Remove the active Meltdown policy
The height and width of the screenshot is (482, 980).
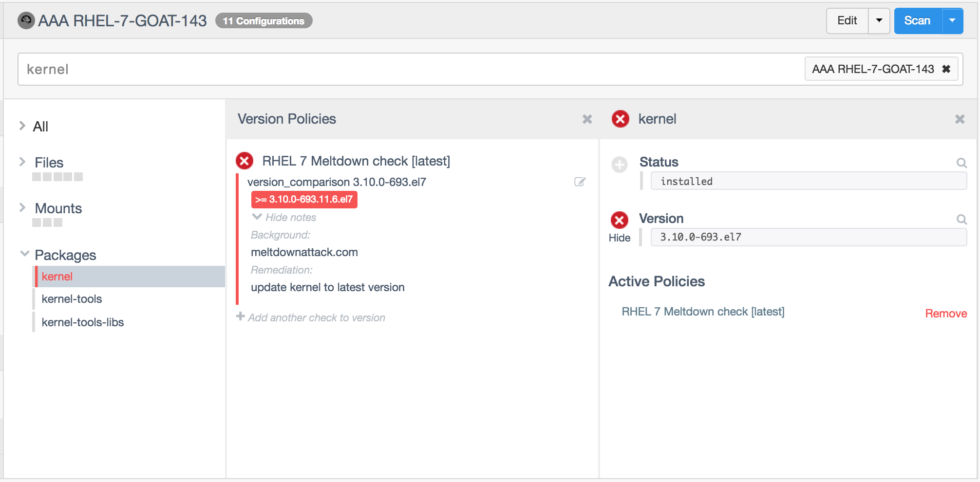point(946,314)
